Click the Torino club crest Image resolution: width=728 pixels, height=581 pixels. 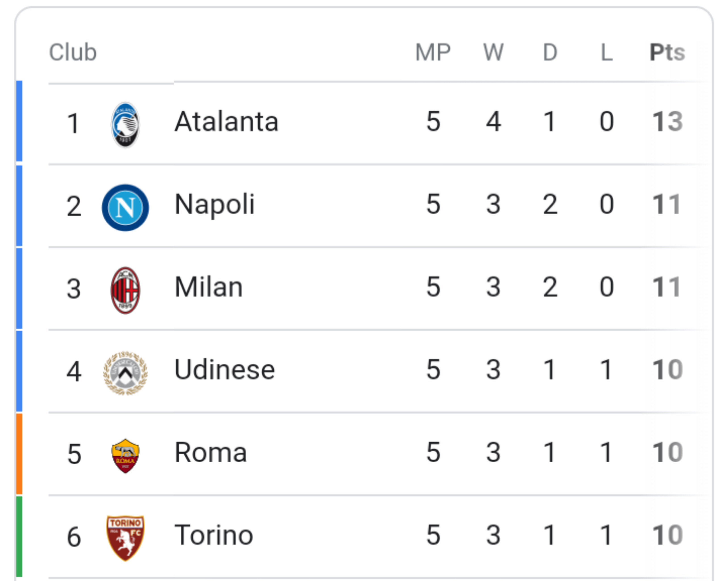tap(125, 538)
